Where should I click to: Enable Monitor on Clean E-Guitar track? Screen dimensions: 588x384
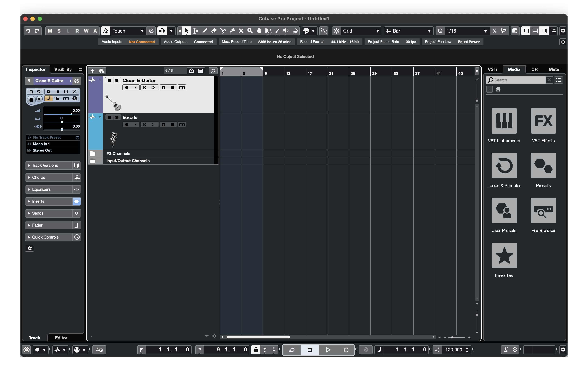(x=135, y=88)
